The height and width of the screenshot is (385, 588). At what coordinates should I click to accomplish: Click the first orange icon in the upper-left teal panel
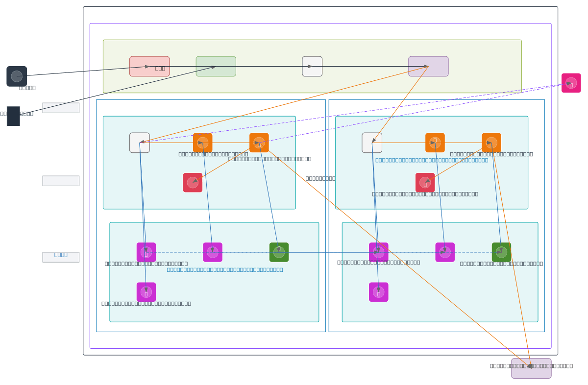coord(202,143)
